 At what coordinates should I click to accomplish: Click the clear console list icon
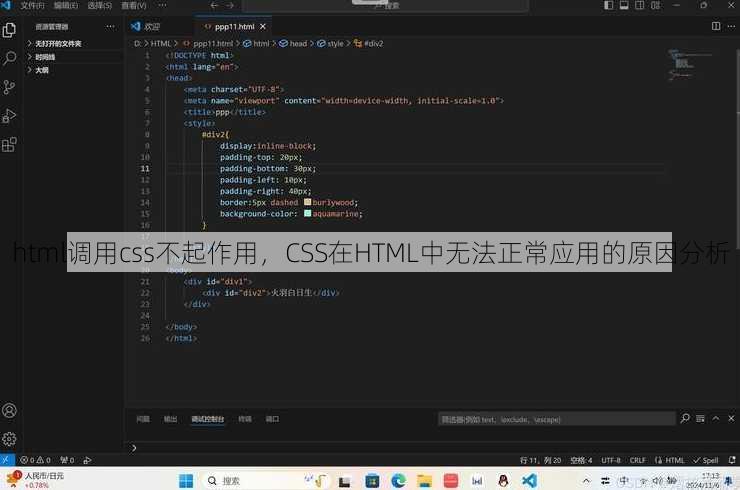[700, 419]
